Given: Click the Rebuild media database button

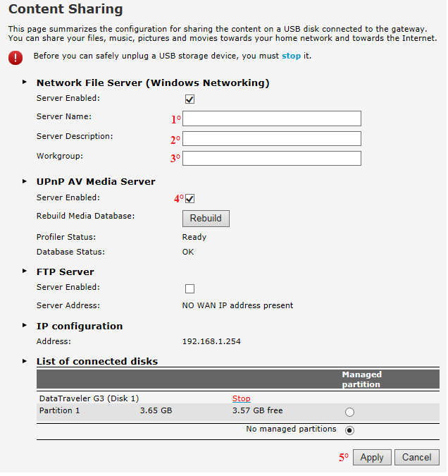Looking at the screenshot, I should [x=206, y=219].
